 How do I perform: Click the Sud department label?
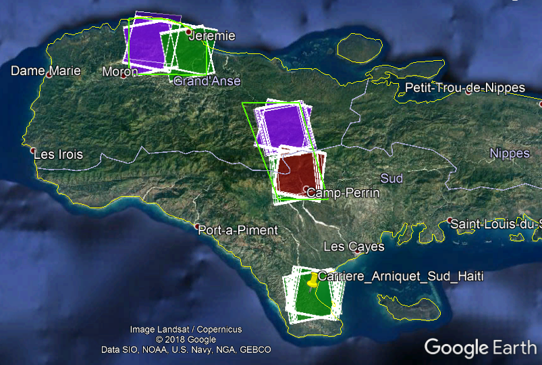[391, 178]
